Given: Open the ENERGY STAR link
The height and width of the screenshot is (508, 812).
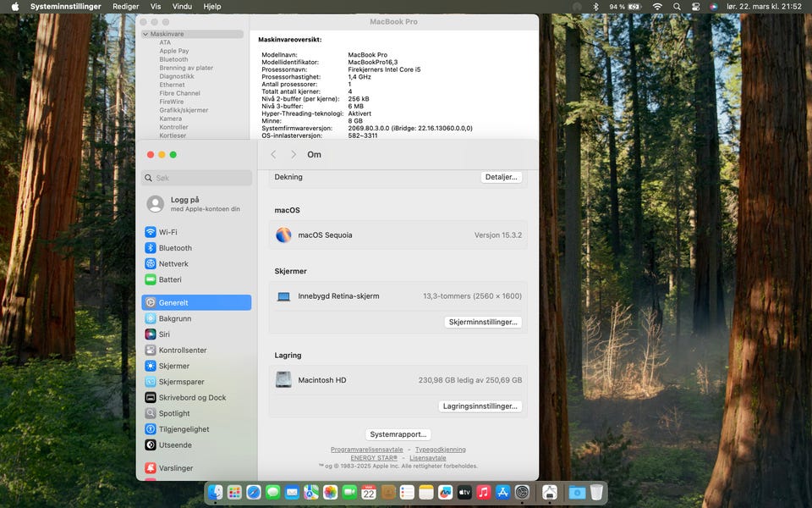Looking at the screenshot, I should click(374, 458).
